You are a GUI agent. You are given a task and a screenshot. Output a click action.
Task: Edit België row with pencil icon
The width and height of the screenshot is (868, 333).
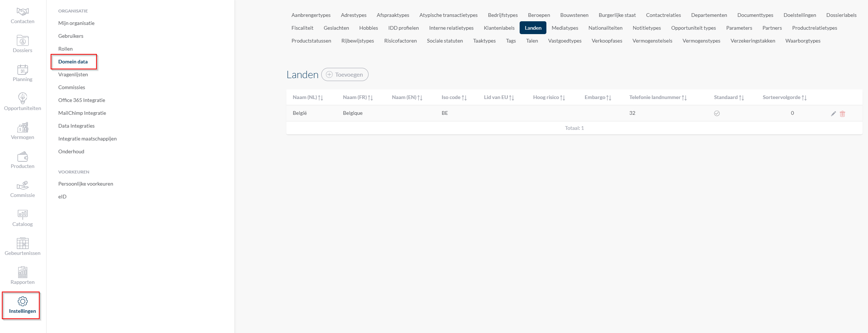click(833, 114)
